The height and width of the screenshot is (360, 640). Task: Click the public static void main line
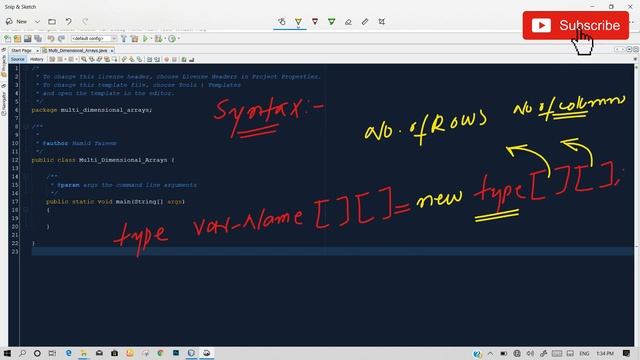(116, 202)
